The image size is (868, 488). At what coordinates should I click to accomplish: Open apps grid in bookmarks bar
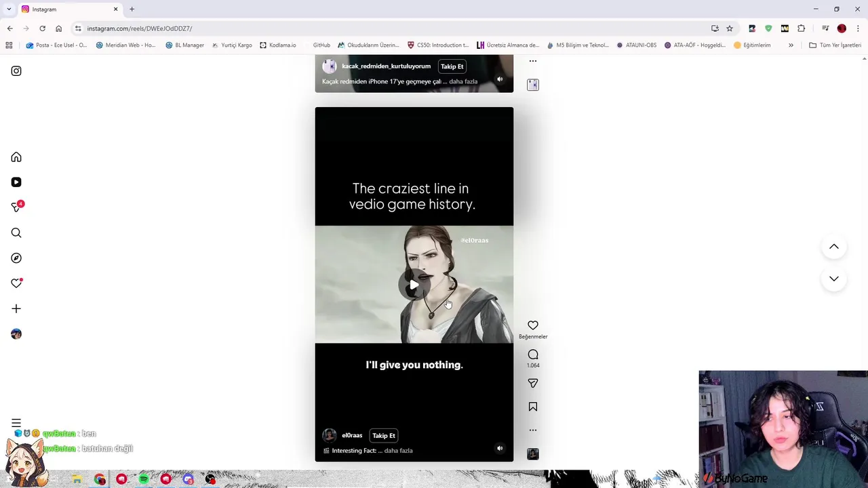pos(9,45)
